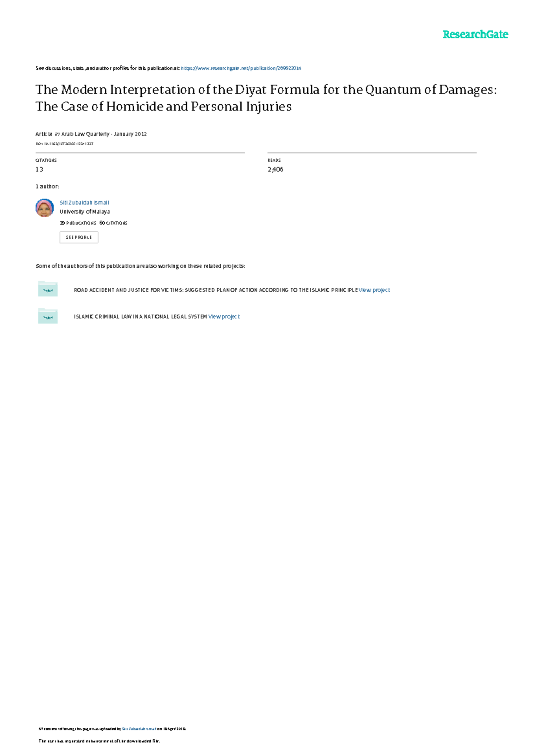Click the ISLAMIC CRIMINAL LAW project title
Image resolution: width=535 pixels, height=756 pixels.
tap(140, 317)
